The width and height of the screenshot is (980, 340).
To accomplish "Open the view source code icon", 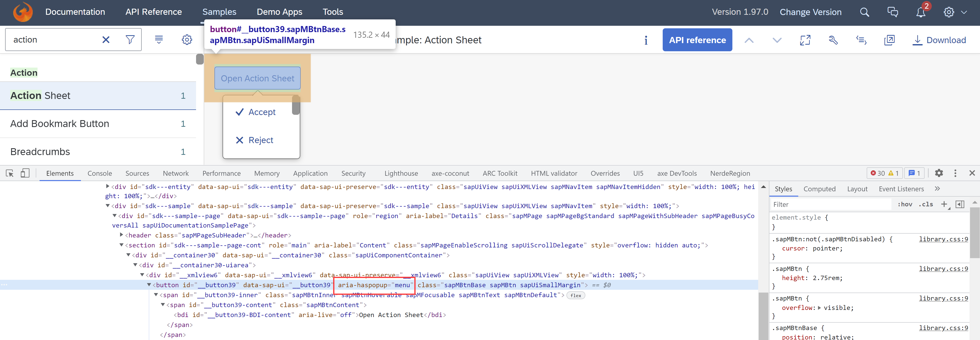I will (861, 40).
